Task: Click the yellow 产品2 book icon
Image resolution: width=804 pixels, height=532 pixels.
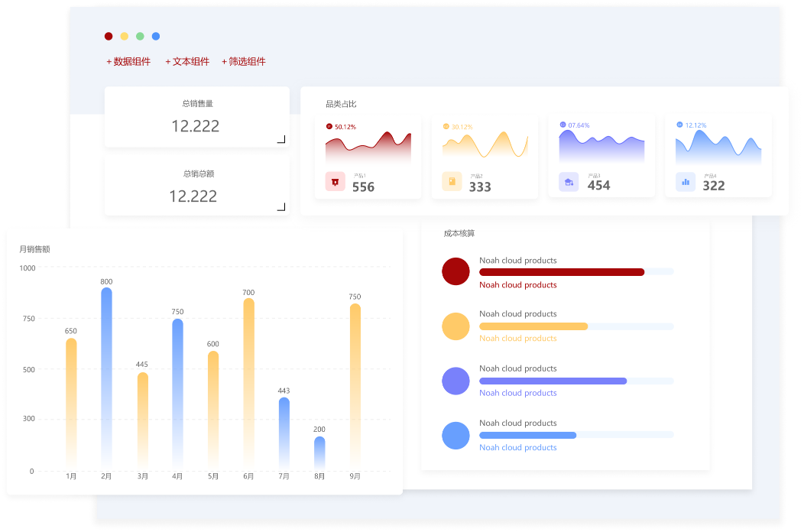Action: (452, 182)
